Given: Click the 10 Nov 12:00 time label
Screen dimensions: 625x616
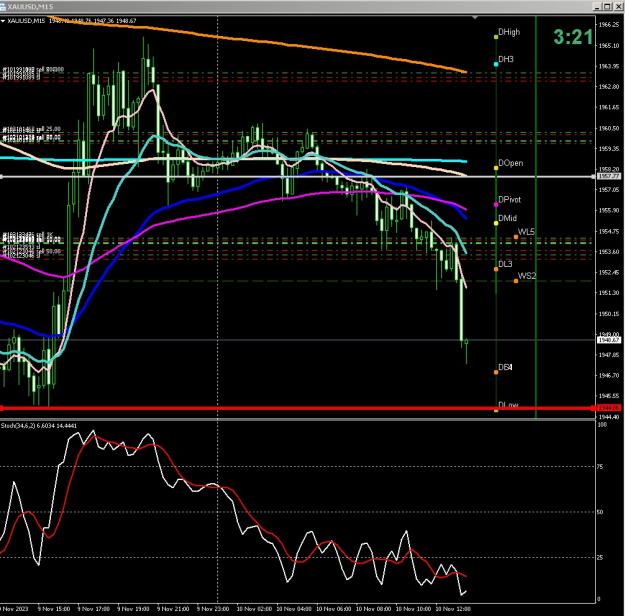Looking at the screenshot, I should pos(453,609).
